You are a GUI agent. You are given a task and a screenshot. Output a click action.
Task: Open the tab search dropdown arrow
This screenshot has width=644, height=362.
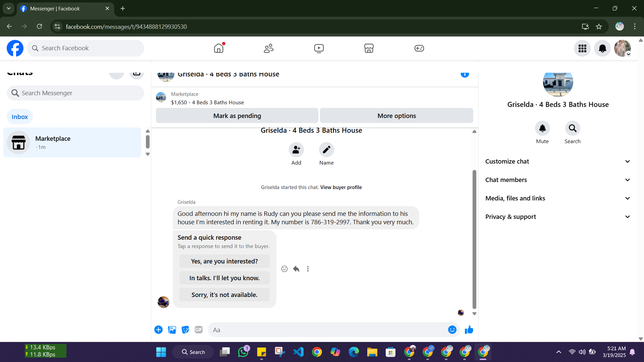point(9,8)
